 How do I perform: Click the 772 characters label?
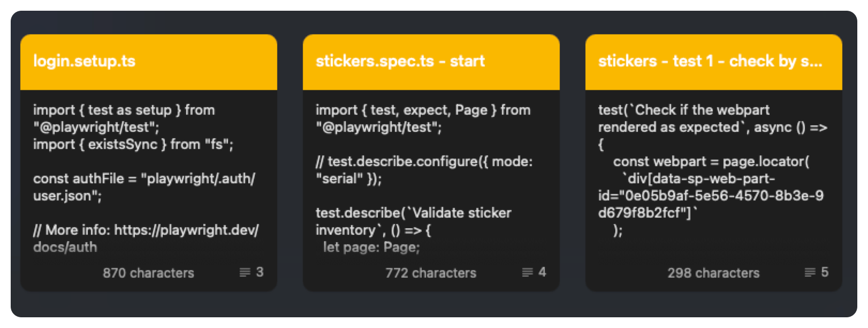point(431,273)
